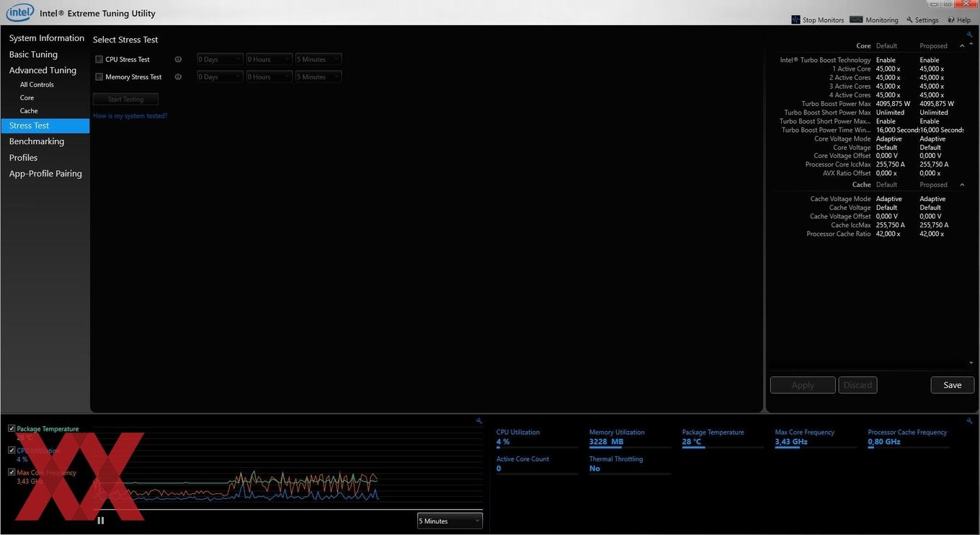The width and height of the screenshot is (980, 535).
Task: Click the Apply button
Action: 803,385
